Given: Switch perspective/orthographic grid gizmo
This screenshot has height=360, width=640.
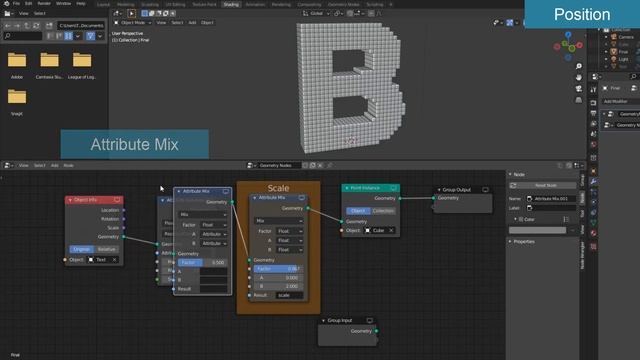Looking at the screenshot, I should [579, 100].
